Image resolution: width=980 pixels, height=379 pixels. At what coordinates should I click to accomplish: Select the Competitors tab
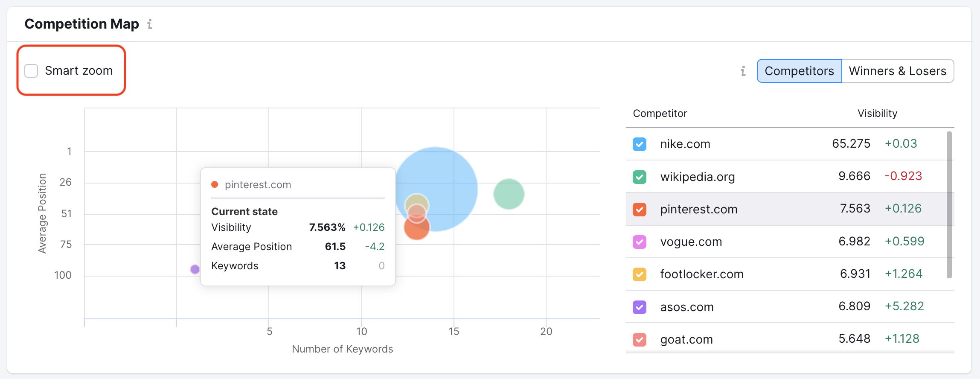tap(799, 71)
